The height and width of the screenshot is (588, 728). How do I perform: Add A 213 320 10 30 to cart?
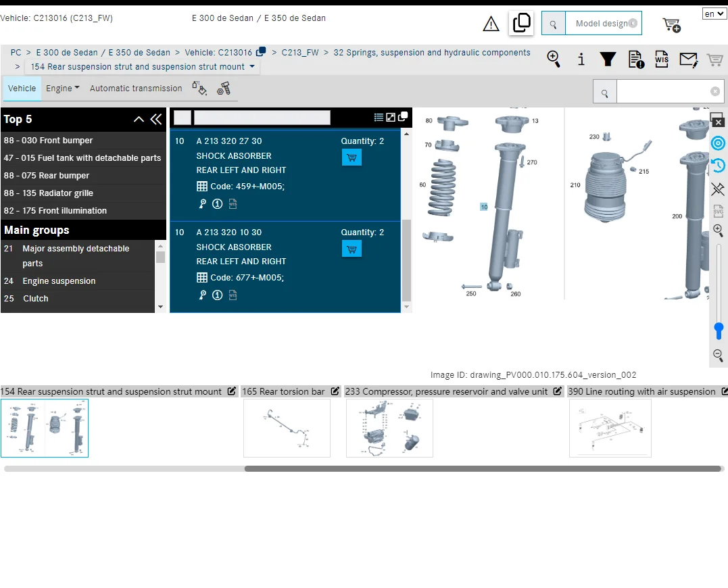tap(351, 249)
